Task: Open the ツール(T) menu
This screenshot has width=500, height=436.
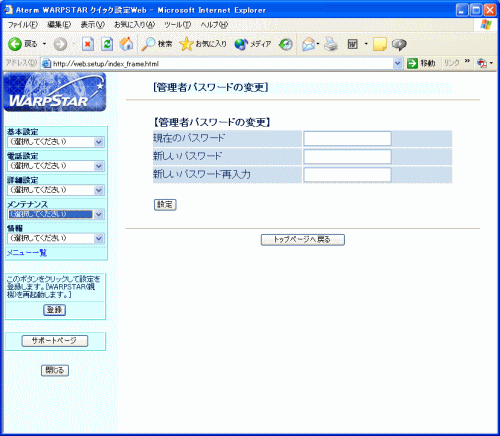Action: tap(178, 25)
